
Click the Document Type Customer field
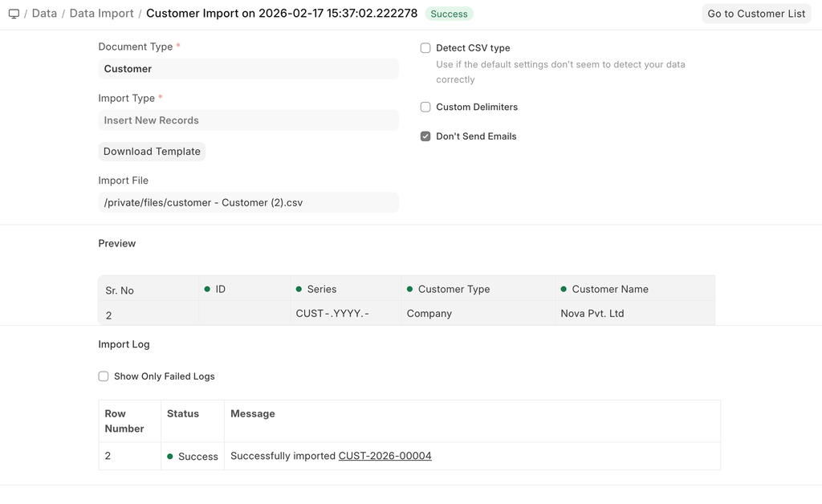point(248,69)
